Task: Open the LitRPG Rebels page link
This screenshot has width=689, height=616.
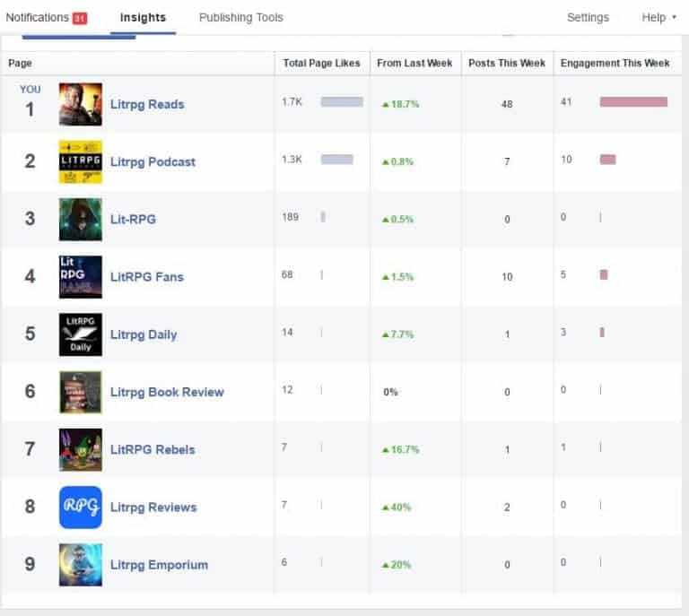Action: pos(153,449)
